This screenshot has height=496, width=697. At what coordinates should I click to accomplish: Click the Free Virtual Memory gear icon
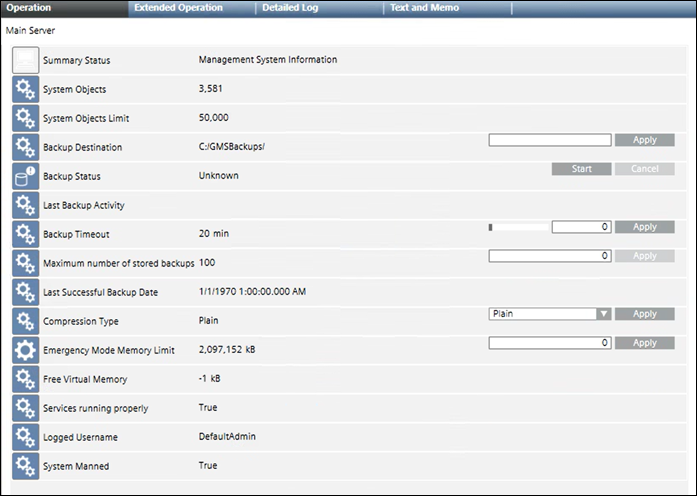point(25,379)
